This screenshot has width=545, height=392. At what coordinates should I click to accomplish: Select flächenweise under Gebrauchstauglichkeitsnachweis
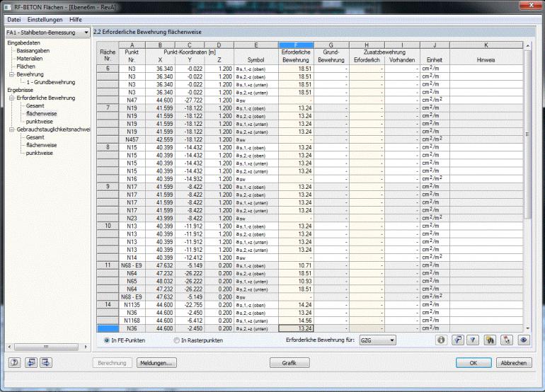41,145
